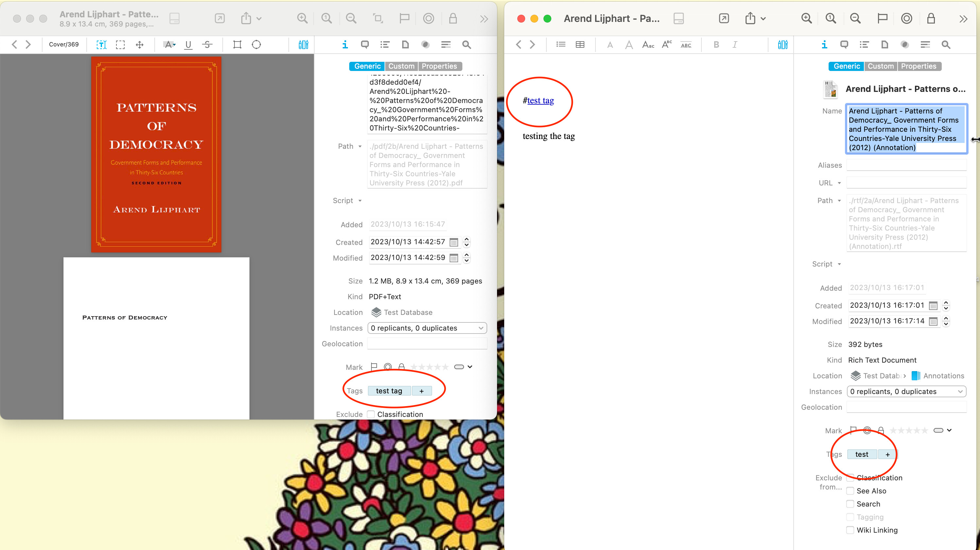Toggle underline formatting on PDF text
980x550 pixels.
pyautogui.click(x=188, y=44)
